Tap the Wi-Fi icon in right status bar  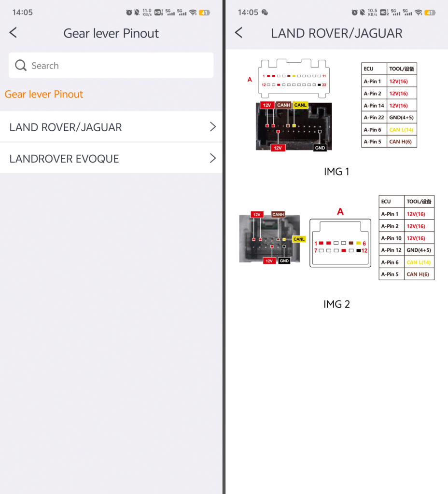click(419, 13)
